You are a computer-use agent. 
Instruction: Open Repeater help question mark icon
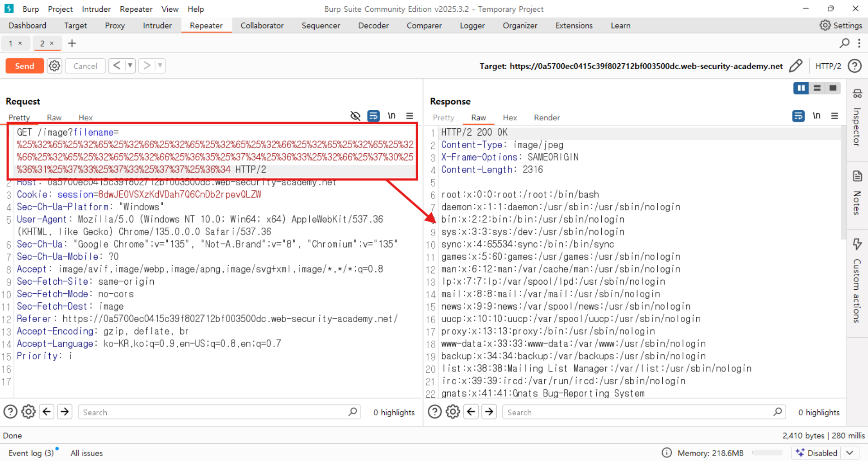(854, 66)
